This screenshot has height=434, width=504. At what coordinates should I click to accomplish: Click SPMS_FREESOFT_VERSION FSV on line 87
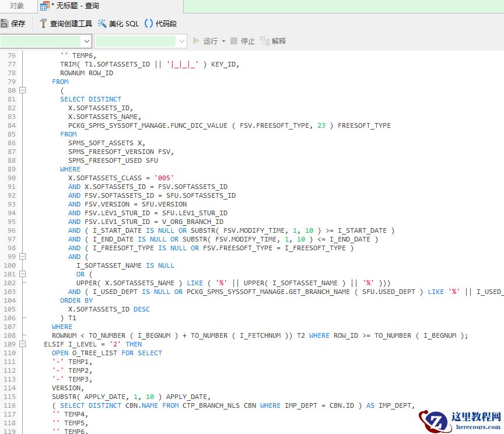[119, 152]
